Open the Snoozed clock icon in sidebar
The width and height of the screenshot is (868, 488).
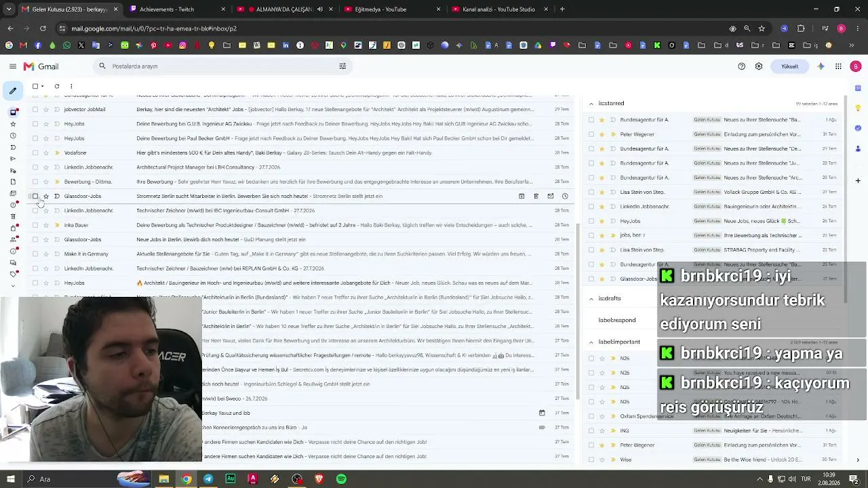13,136
